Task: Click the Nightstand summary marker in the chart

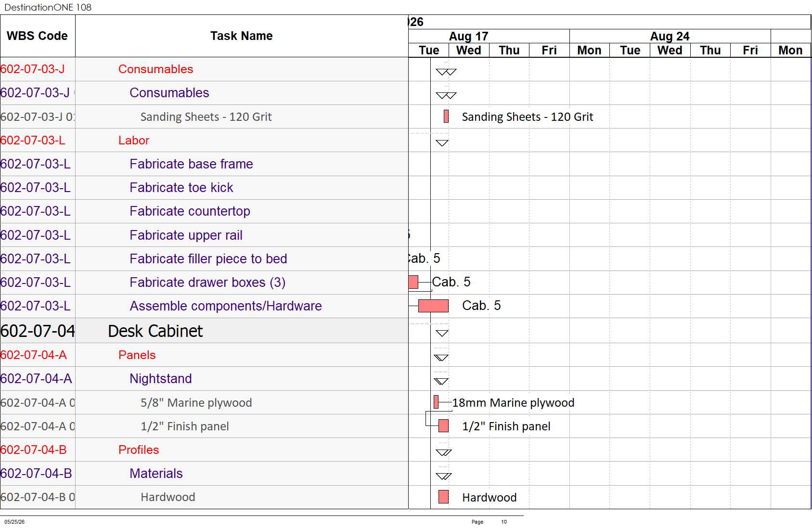Action: tap(441, 381)
